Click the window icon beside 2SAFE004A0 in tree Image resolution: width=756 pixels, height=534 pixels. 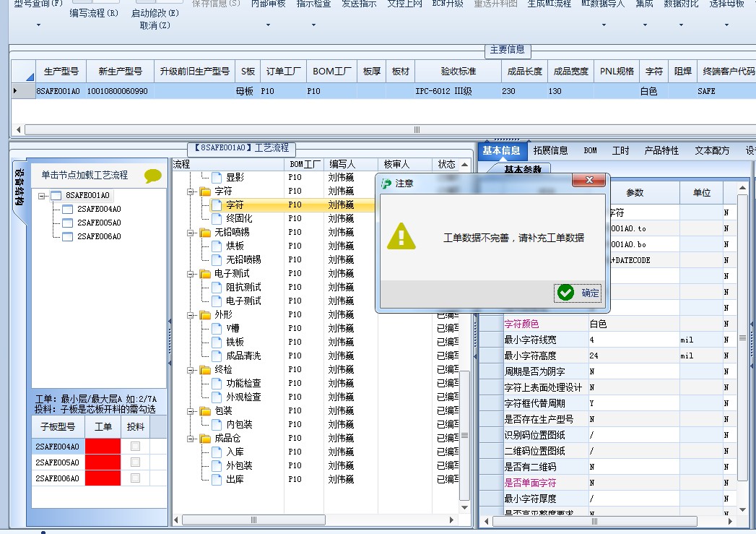67,209
